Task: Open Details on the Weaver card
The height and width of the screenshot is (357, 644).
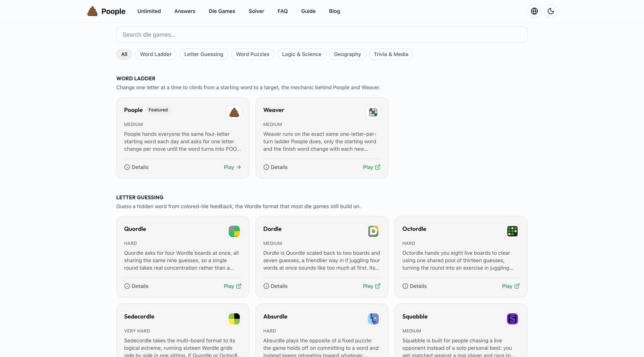Action: (x=275, y=167)
